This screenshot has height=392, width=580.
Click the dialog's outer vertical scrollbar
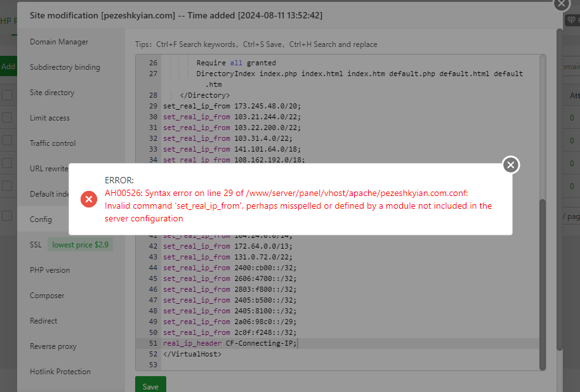click(560, 190)
